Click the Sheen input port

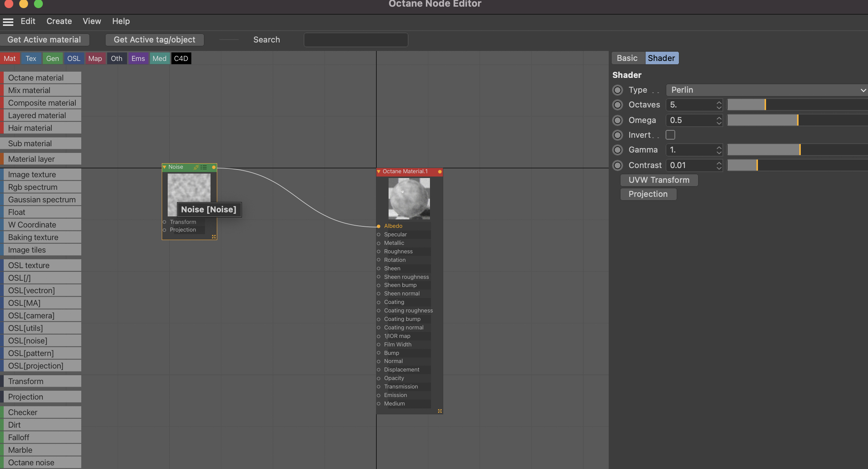tap(379, 268)
